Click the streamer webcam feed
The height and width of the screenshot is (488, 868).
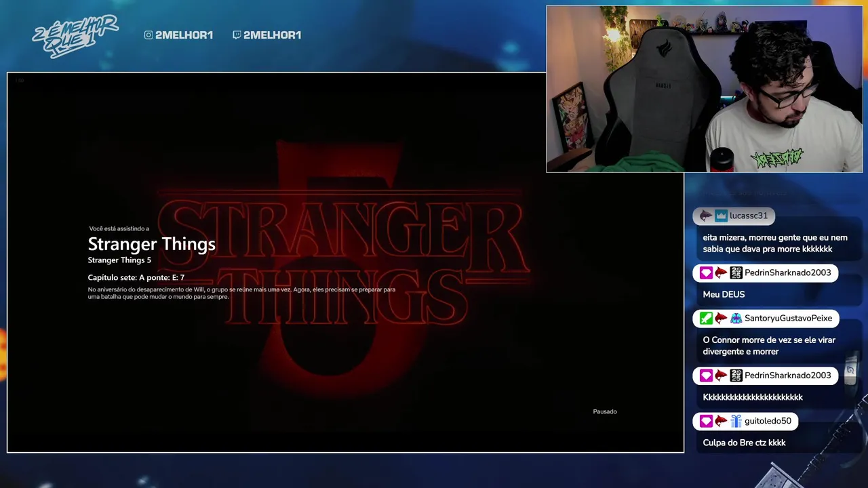(705, 89)
